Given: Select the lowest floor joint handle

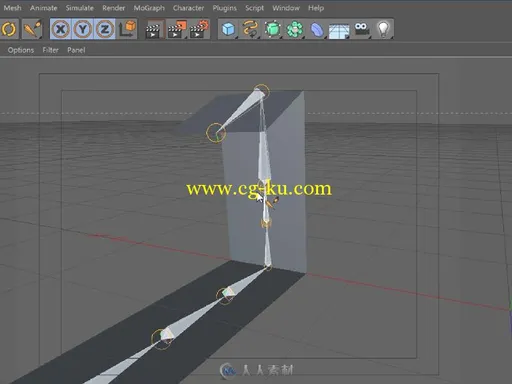Looking at the screenshot, I should click(x=162, y=339).
